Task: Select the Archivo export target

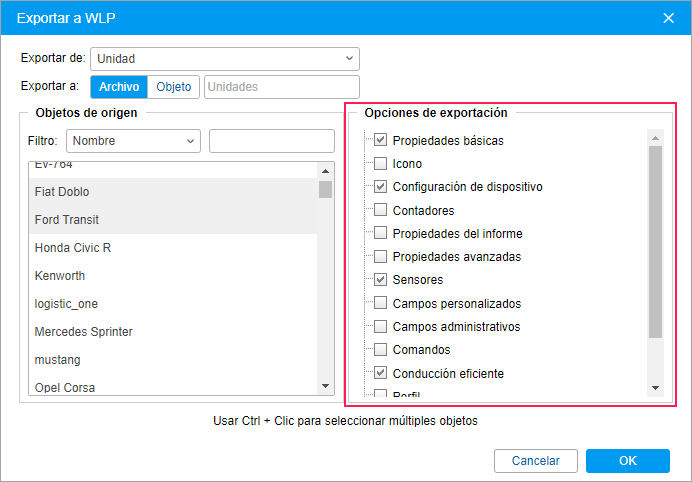Action: click(x=119, y=87)
